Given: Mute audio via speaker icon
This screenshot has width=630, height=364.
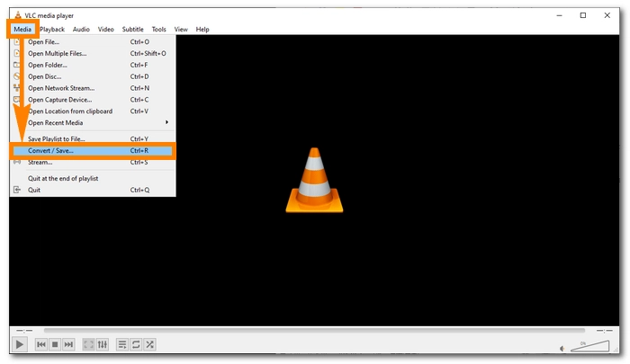Looking at the screenshot, I should click(562, 349).
